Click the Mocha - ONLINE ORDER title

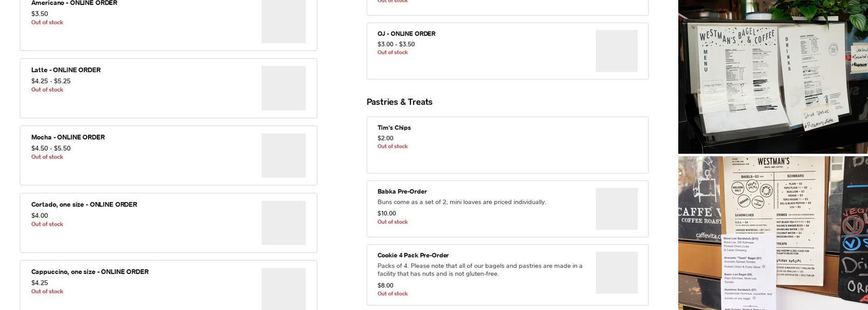[68, 137]
